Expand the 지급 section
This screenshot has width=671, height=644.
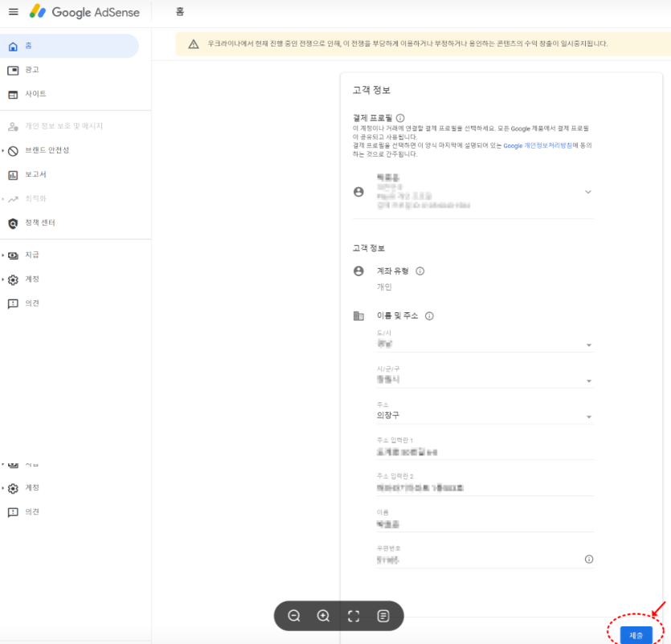[3, 255]
